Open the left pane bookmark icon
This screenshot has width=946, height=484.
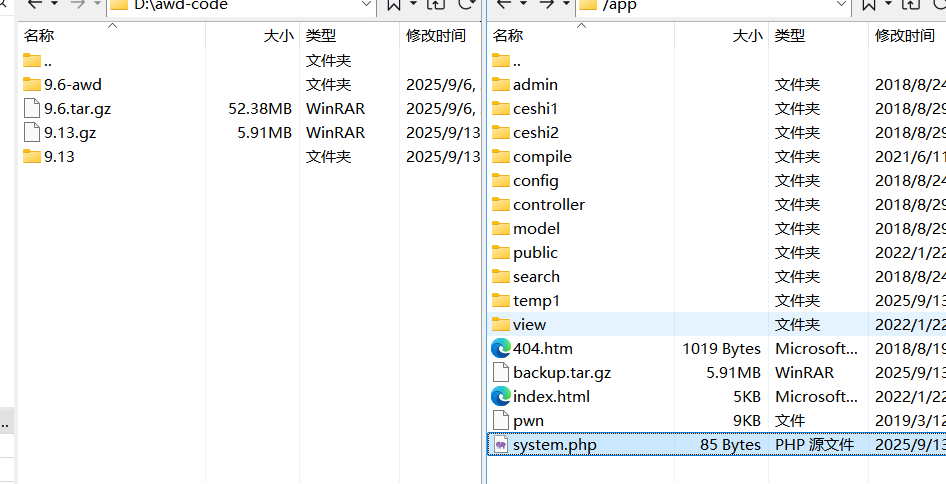pyautogui.click(x=393, y=5)
